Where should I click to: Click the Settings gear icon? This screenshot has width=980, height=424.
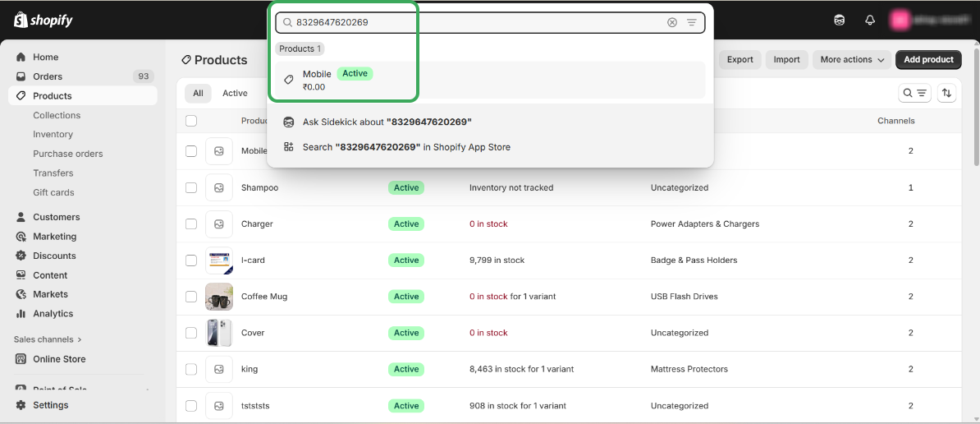21,404
